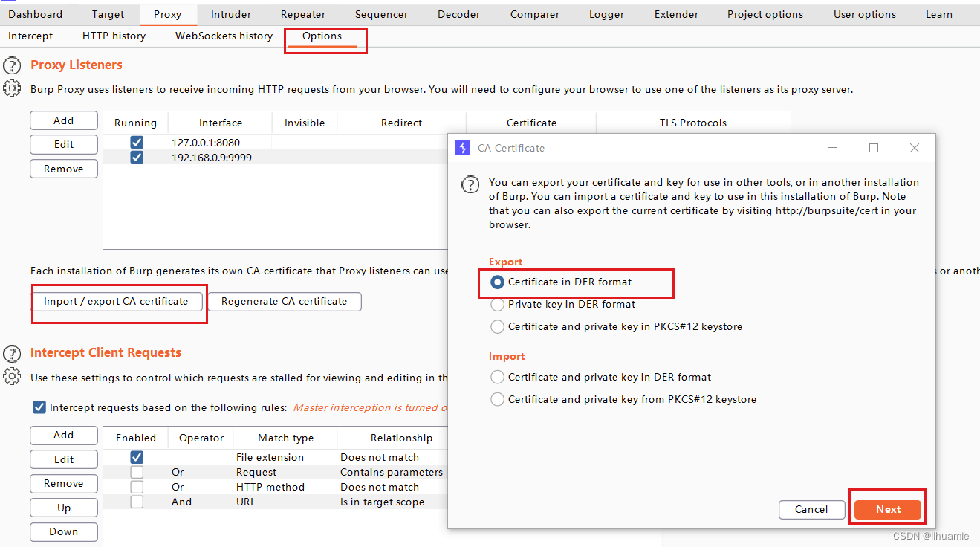This screenshot has width=980, height=547.
Task: Select listener row 192.168.0.9:9999
Action: point(276,157)
